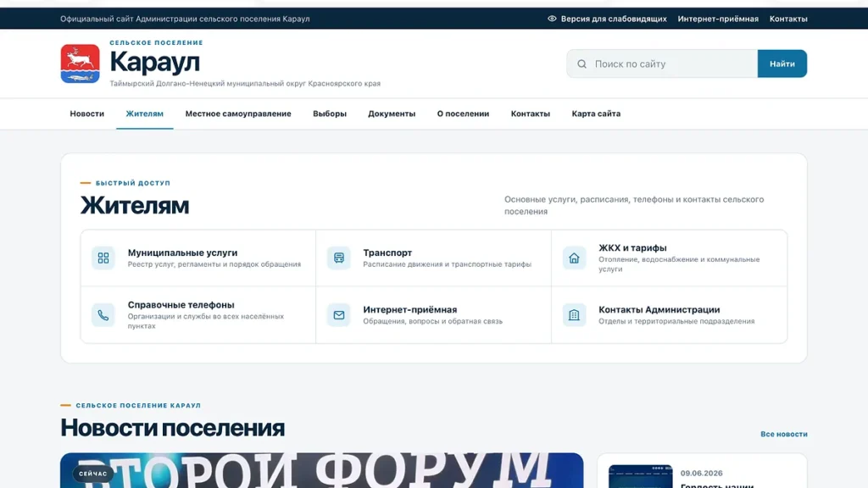Click Официальный сайт Администрации text in top bar
The image size is (868, 488).
tap(185, 19)
